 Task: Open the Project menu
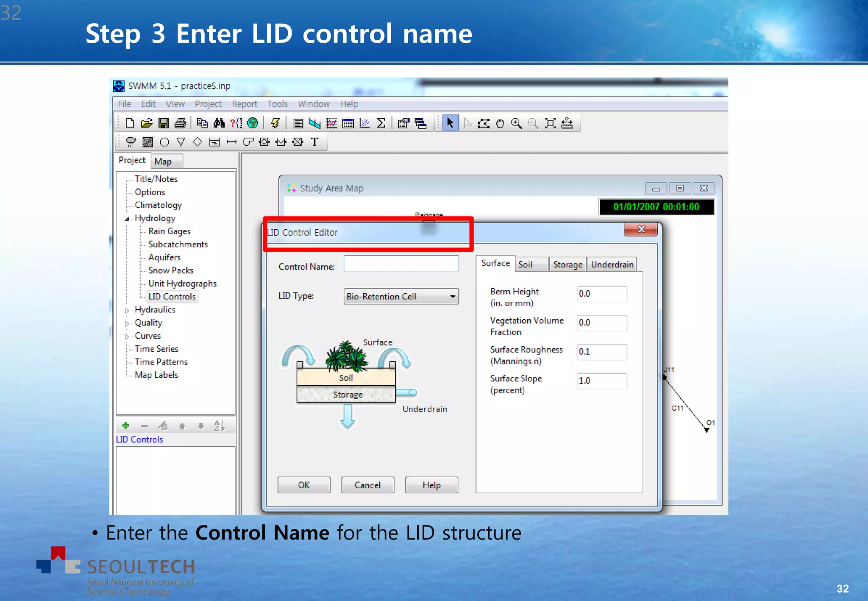coord(208,104)
